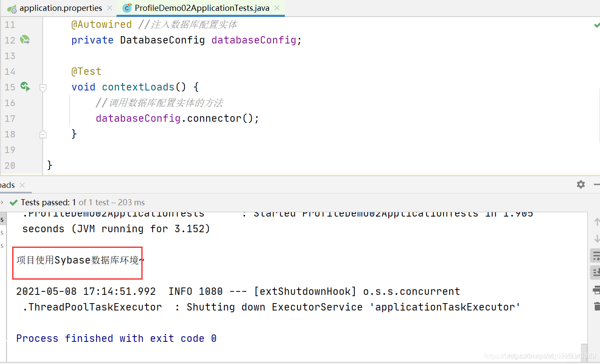
Task: Click the console line '项目使用Sybase数据库环境~'
Action: pos(80,260)
